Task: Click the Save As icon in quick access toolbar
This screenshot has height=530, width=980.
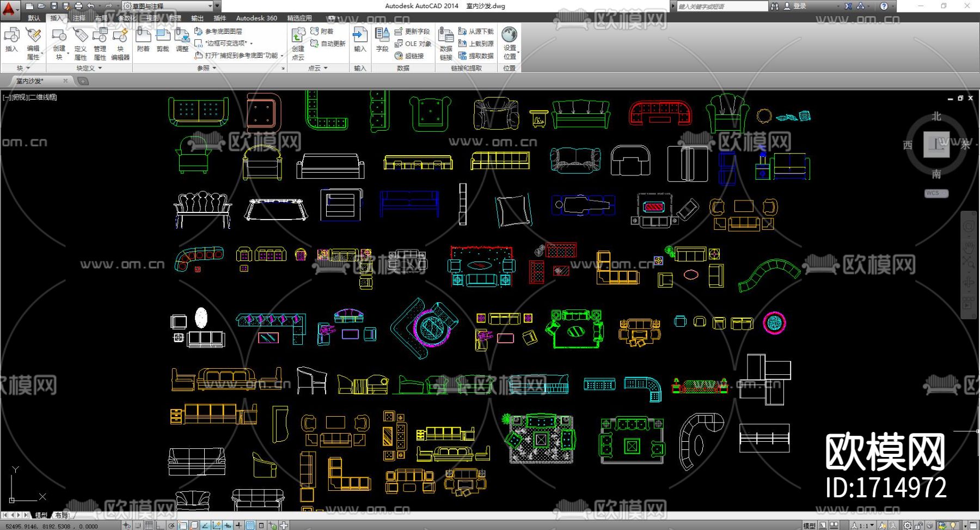Action: pyautogui.click(x=66, y=6)
